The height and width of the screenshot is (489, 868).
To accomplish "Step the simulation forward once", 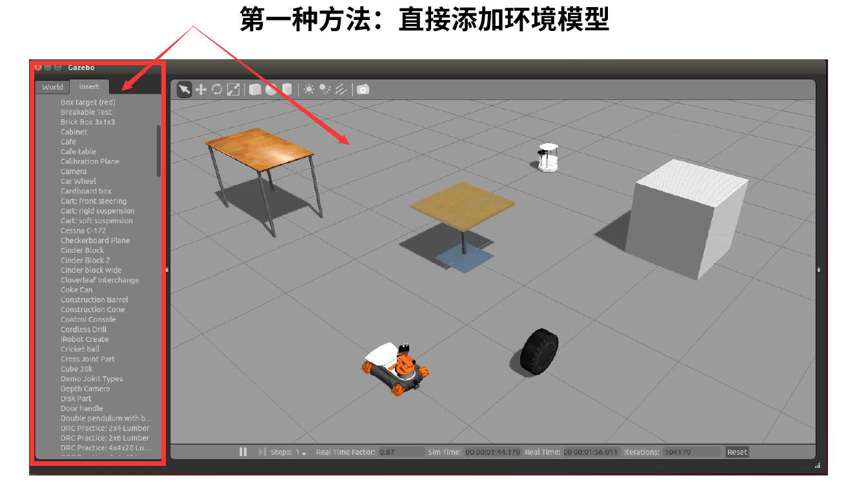I will (262, 452).
